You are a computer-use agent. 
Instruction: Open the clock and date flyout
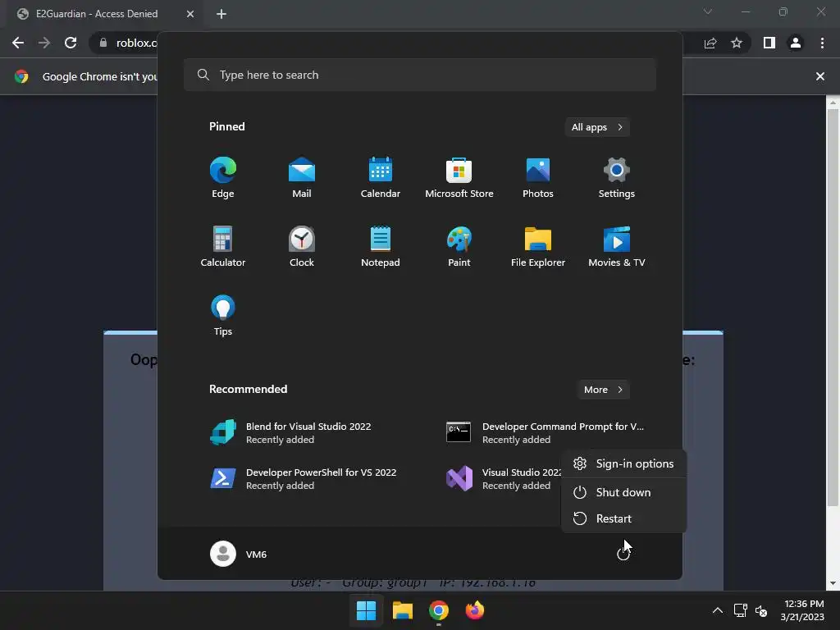[x=802, y=610]
